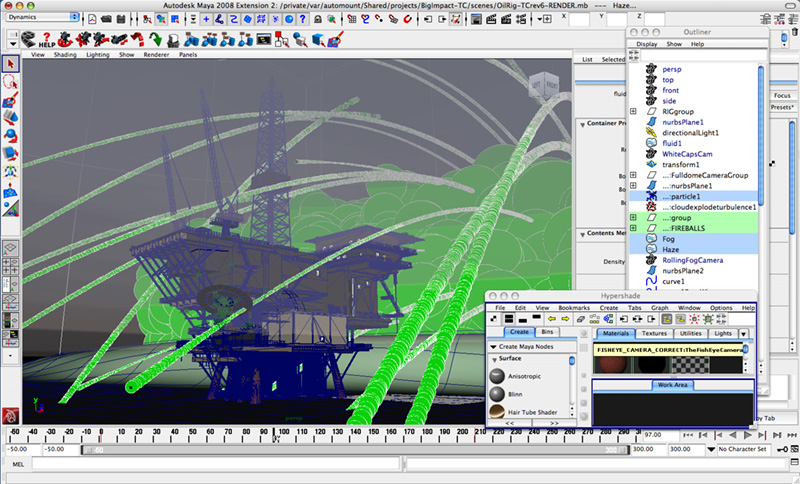Screen dimensions: 800x484
Task: Select by hierarchy icon in status line
Action: point(147,19)
